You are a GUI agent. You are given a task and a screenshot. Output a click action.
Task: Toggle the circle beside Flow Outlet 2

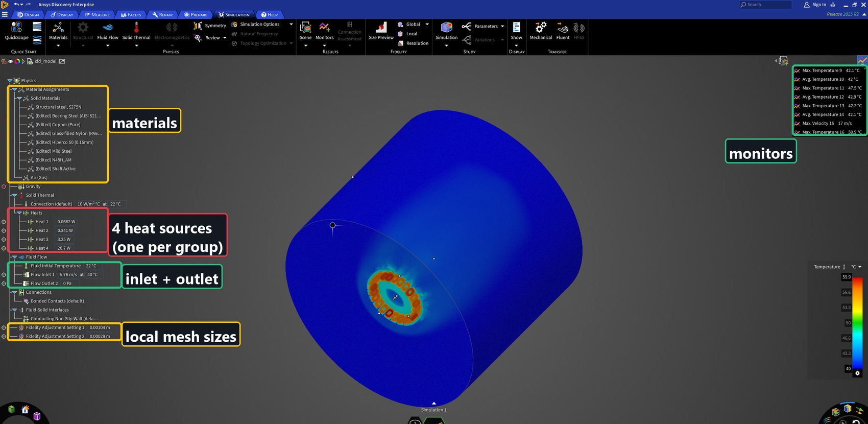4,284
